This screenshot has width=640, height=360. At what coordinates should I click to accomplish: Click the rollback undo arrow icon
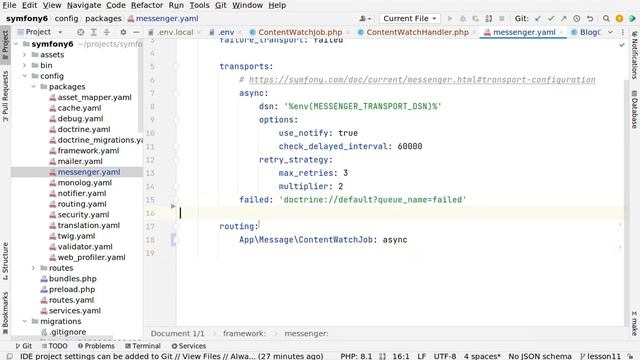(x=590, y=18)
